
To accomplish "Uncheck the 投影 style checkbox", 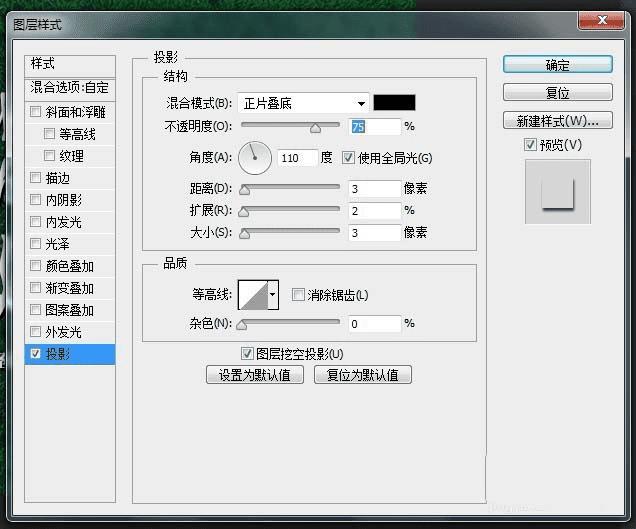I will pos(36,354).
